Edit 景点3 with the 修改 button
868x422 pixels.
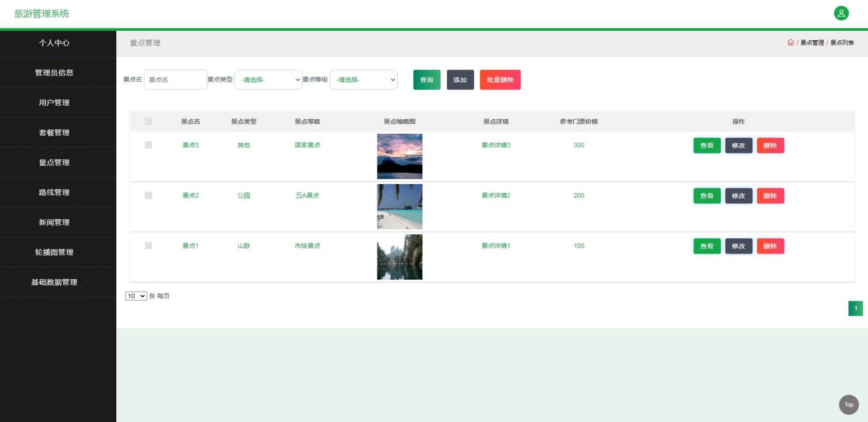[x=739, y=146]
